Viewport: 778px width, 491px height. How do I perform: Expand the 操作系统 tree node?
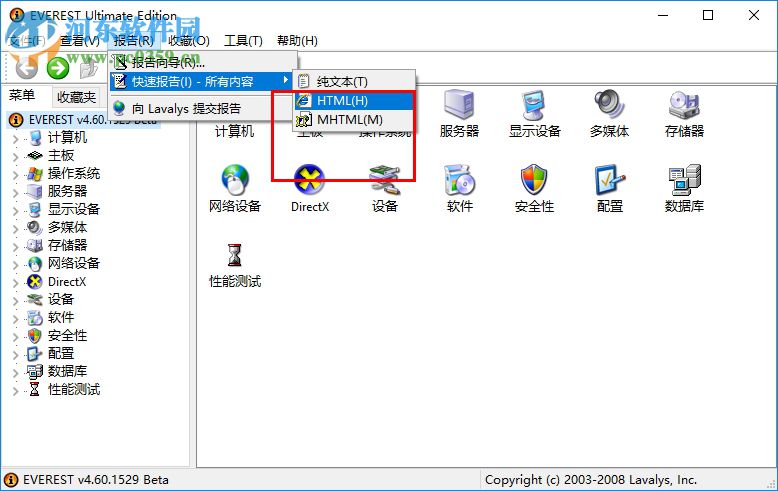click(x=15, y=175)
